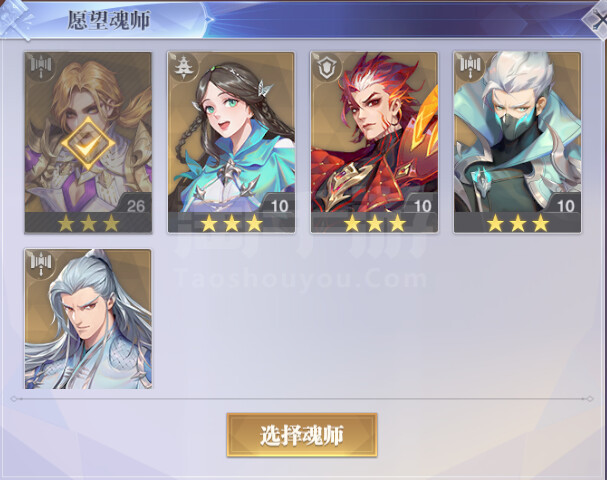Click the three-star rating under masked hero

pyautogui.click(x=518, y=223)
